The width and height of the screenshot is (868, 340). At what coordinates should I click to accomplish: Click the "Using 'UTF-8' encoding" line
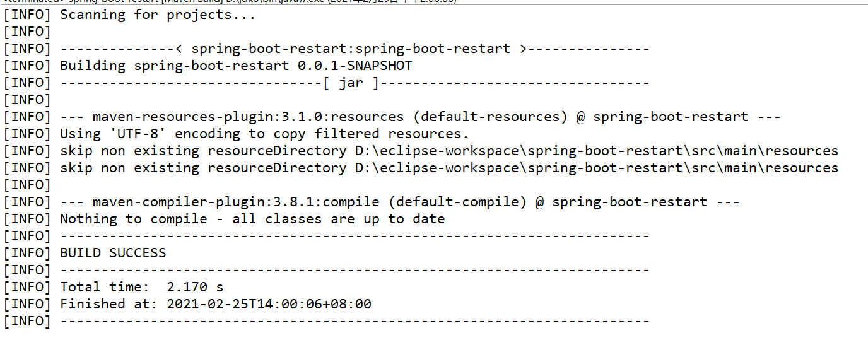pos(264,134)
